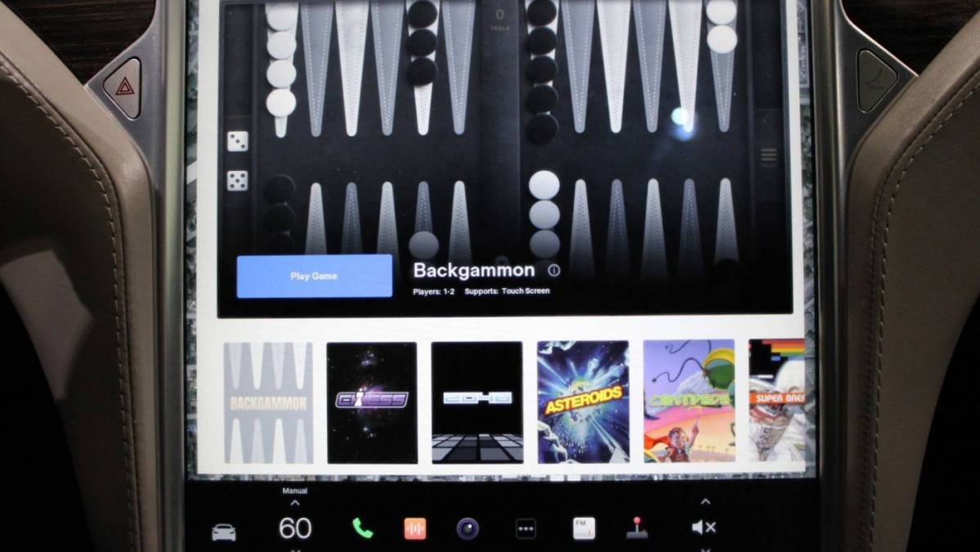Activate the red hazard triangle button
This screenshot has height=552, width=980.
(x=124, y=87)
